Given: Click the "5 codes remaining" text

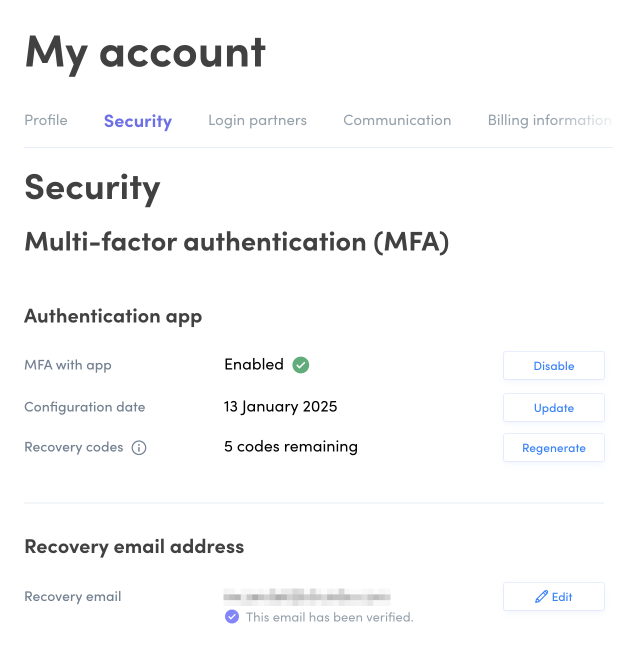Looking at the screenshot, I should [x=291, y=447].
